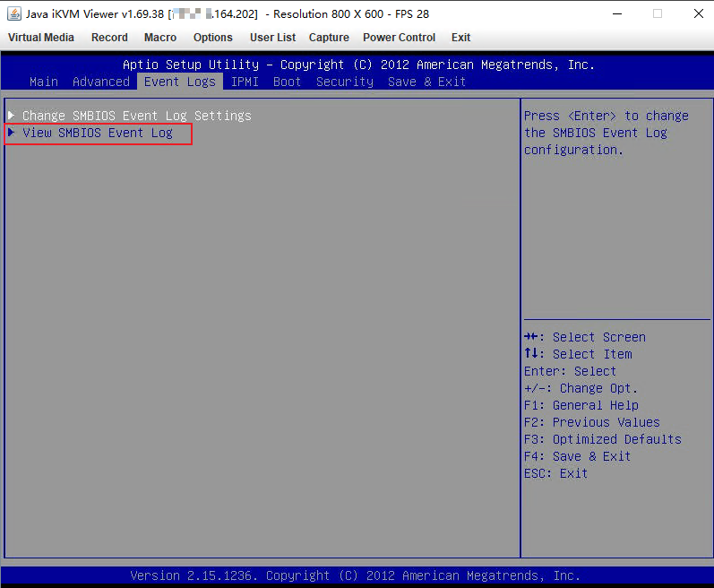The height and width of the screenshot is (588, 714).
Task: Open View SMBIOS Event Log entry
Action: (x=98, y=133)
